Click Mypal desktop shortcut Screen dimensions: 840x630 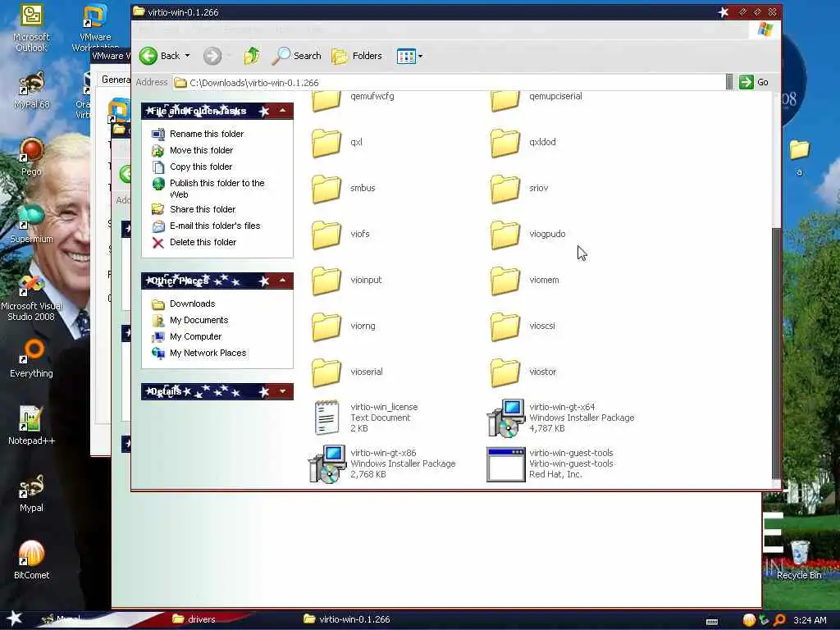pos(31,494)
